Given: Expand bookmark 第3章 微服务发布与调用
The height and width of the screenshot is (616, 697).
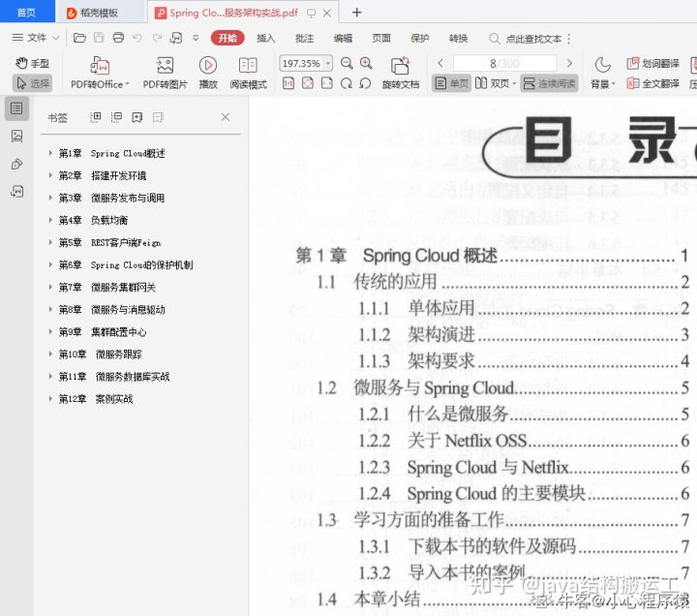Looking at the screenshot, I should (x=50, y=198).
